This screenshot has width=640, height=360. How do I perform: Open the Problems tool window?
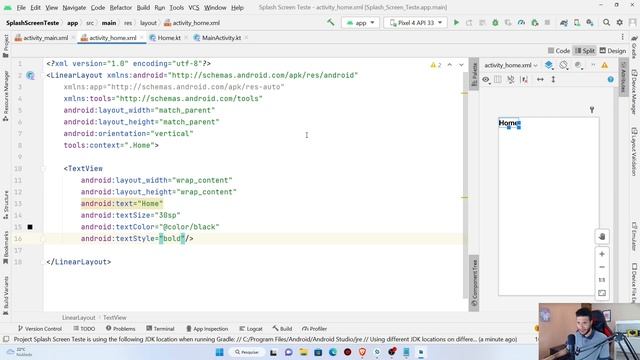[120, 329]
